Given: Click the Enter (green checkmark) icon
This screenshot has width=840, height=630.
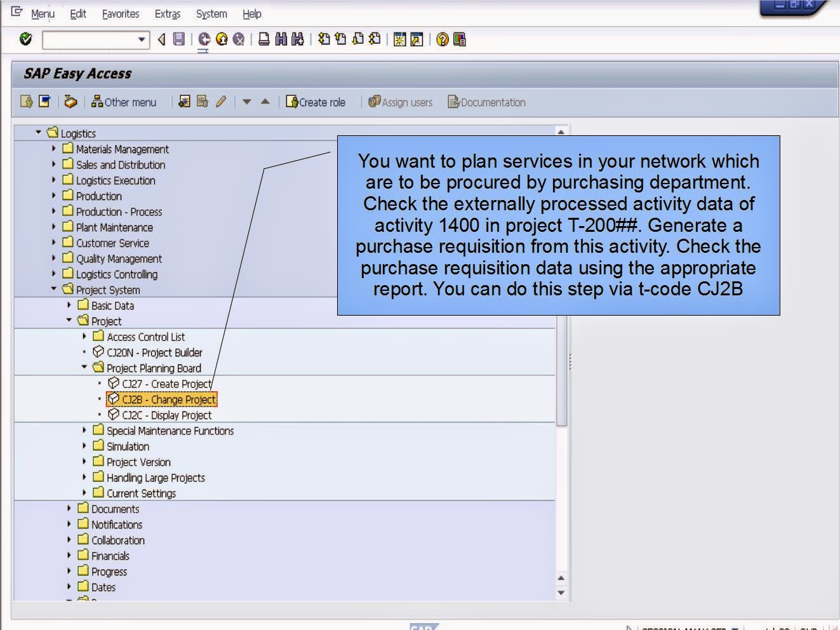Looking at the screenshot, I should 27,39.
